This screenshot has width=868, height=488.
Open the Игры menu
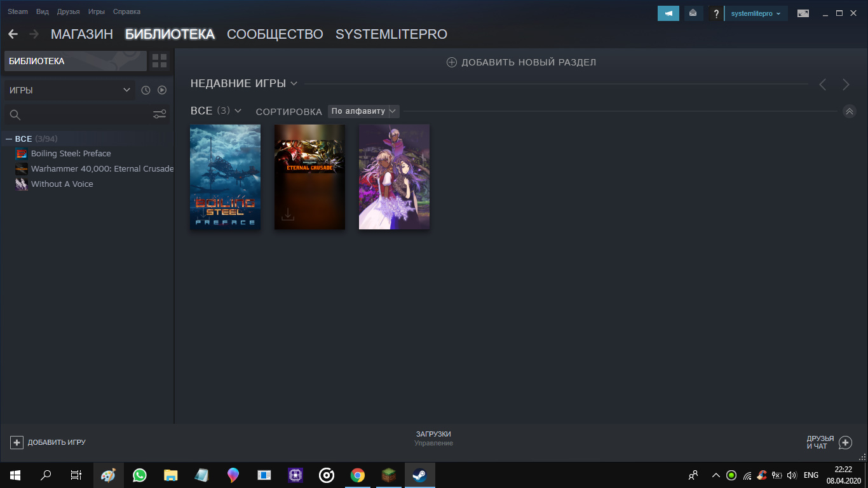(x=97, y=11)
